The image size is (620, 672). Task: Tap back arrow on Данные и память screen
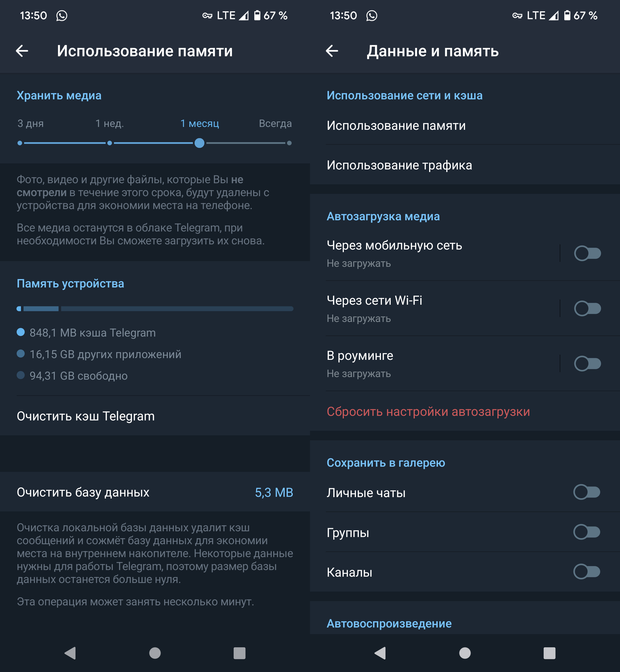click(x=332, y=51)
